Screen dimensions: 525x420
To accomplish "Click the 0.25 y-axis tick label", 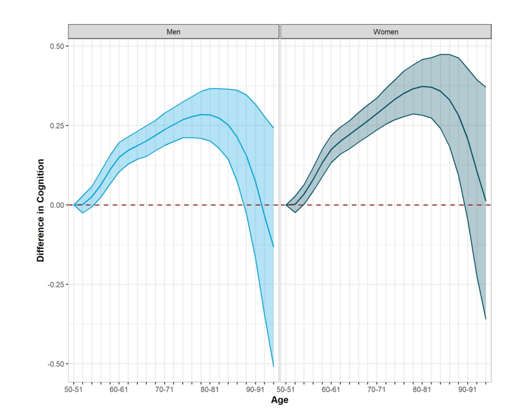I will point(57,126).
